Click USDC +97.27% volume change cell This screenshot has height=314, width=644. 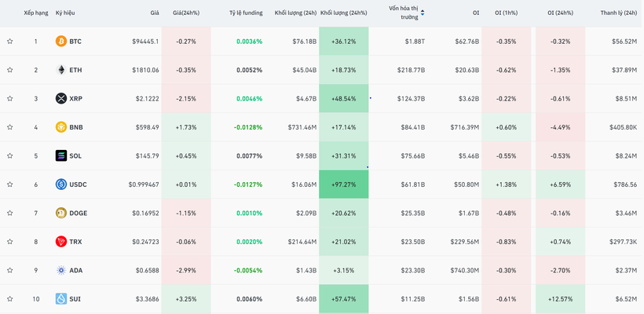(343, 184)
